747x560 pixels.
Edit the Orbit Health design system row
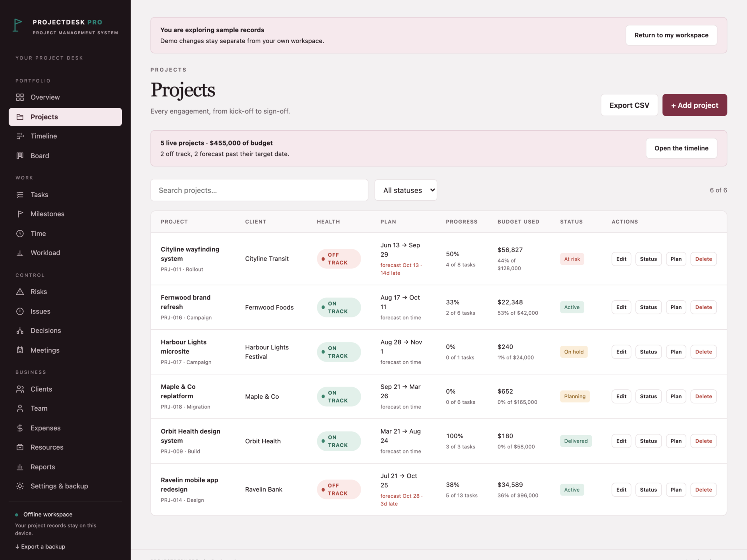(x=621, y=441)
